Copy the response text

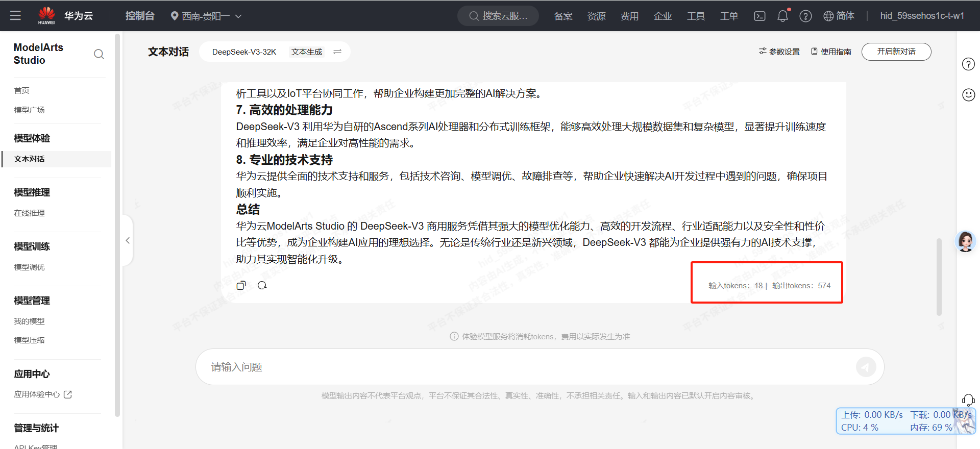pos(241,285)
